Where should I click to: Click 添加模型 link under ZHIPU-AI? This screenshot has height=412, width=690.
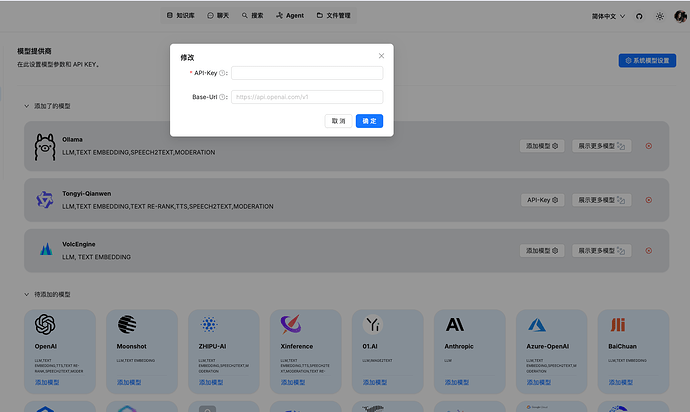click(211, 382)
